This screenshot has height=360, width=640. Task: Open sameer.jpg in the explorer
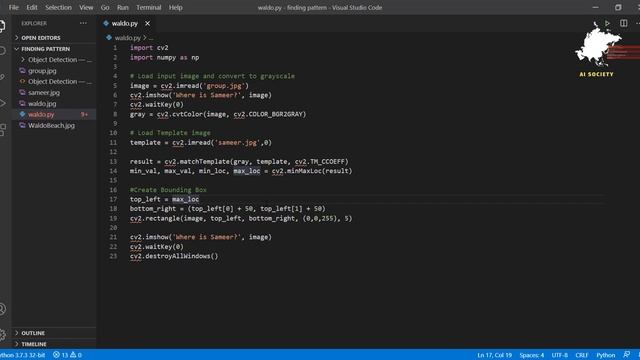(44, 93)
